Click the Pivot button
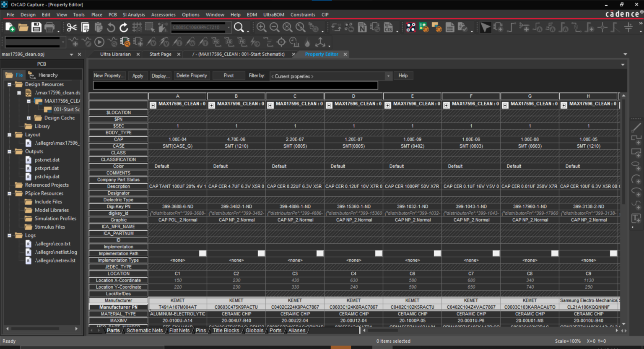Image resolution: width=644 pixels, height=349 pixels. [229, 76]
